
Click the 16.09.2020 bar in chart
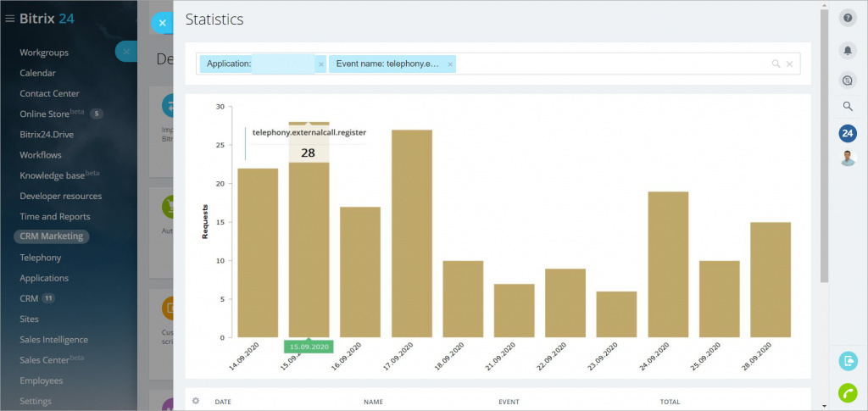360,272
